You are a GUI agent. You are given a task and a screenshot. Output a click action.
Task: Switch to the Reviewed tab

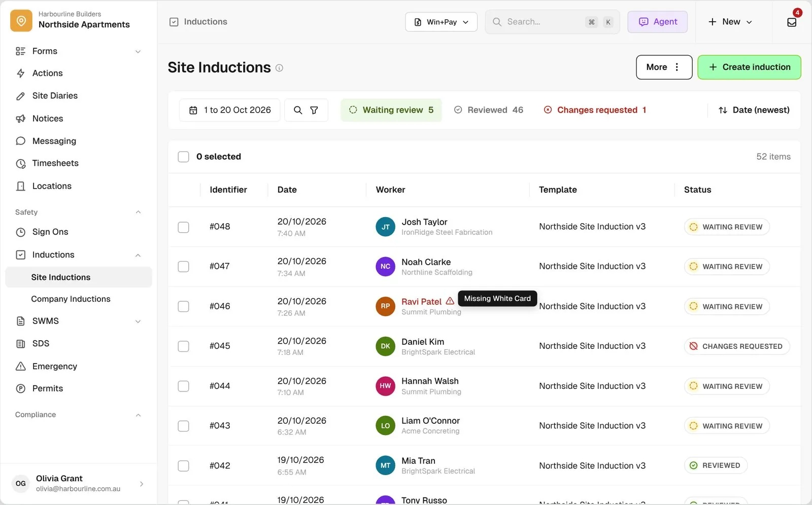tap(488, 110)
